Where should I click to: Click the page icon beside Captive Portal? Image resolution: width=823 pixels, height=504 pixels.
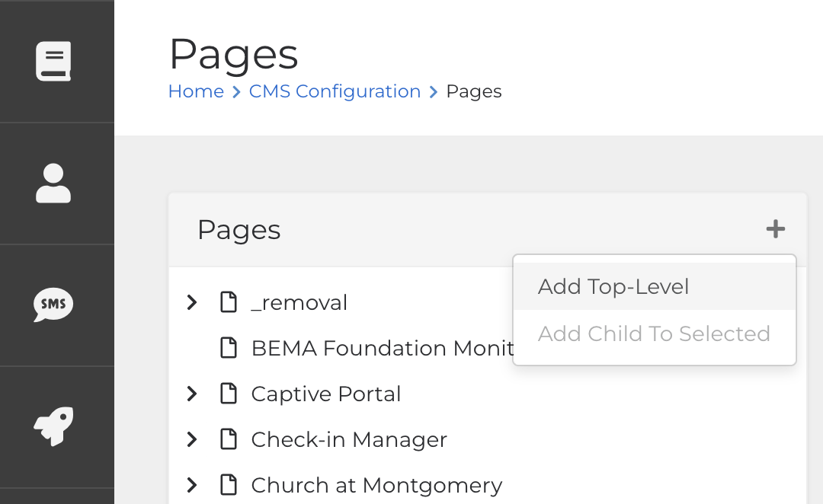229,394
